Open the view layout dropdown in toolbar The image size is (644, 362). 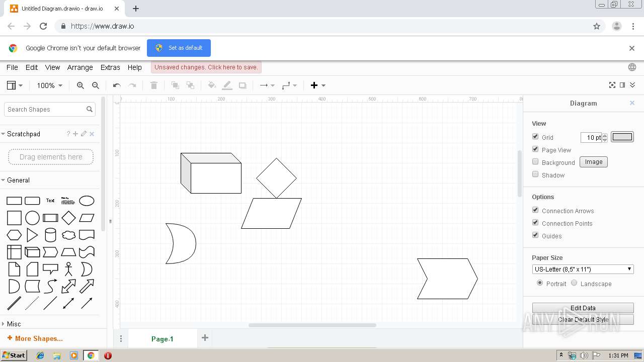[15, 85]
